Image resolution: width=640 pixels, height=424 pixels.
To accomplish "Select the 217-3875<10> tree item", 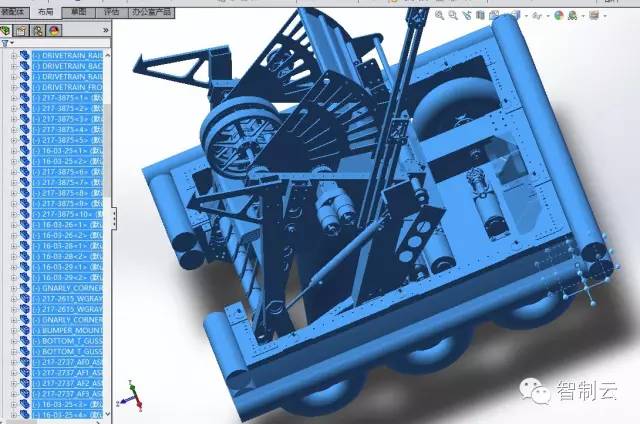I will point(68,214).
